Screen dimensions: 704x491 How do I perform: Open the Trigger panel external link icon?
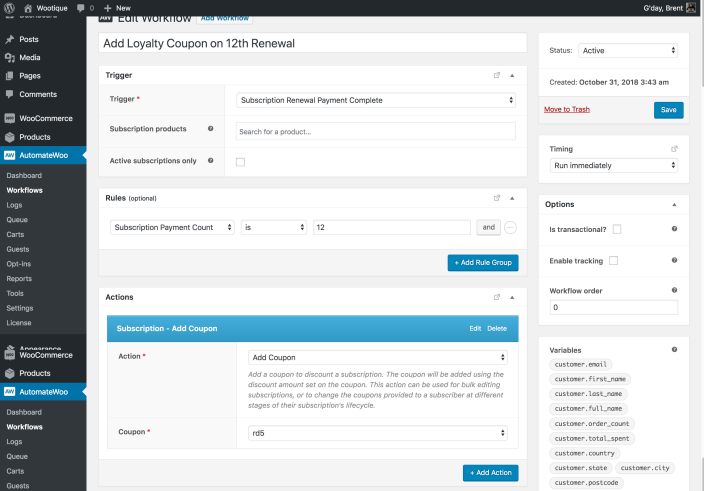[x=497, y=75]
